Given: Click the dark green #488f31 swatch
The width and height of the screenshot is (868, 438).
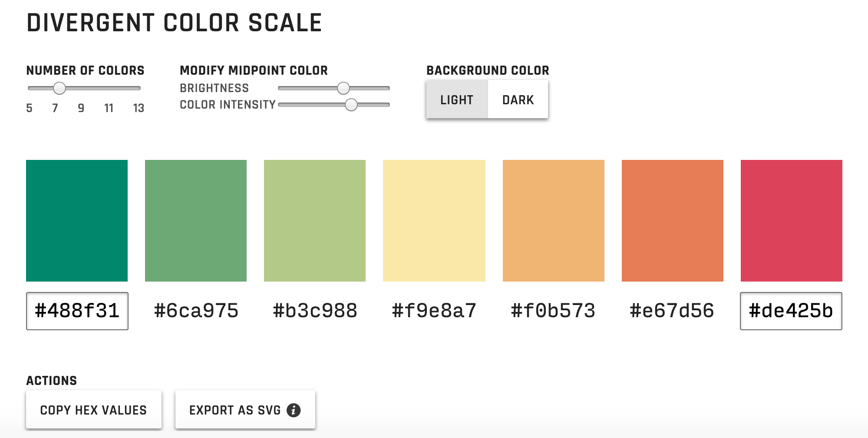Looking at the screenshot, I should 77,221.
